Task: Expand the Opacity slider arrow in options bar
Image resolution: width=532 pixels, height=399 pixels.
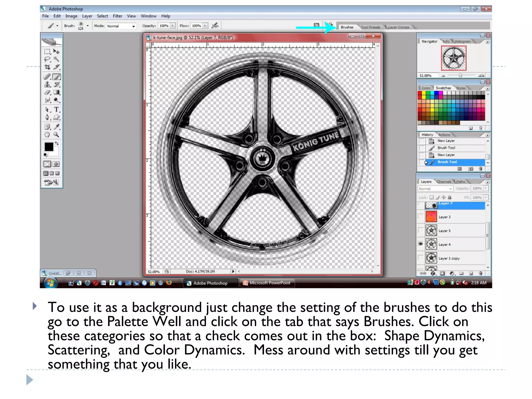Action: [173, 26]
